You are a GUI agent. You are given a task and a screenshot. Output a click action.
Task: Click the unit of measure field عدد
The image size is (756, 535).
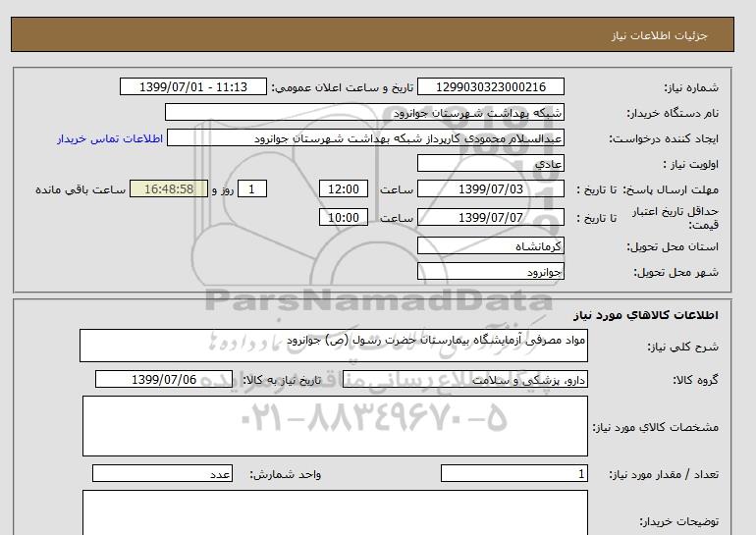162,474
